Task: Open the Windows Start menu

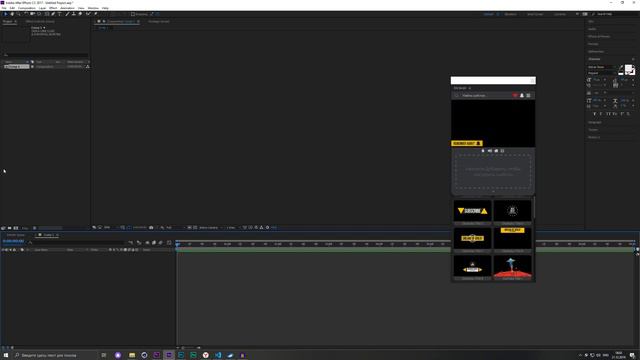Action: click(6, 355)
